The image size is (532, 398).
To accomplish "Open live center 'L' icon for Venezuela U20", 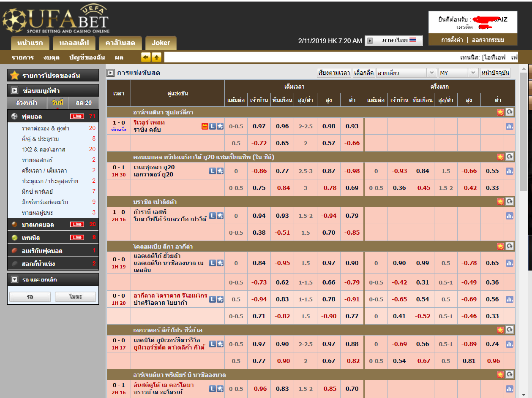I will [213, 171].
